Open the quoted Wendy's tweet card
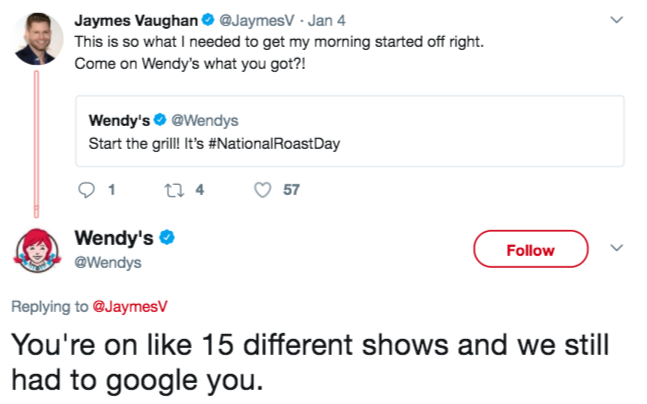Viewport: 647px width, 404px height. [350, 131]
